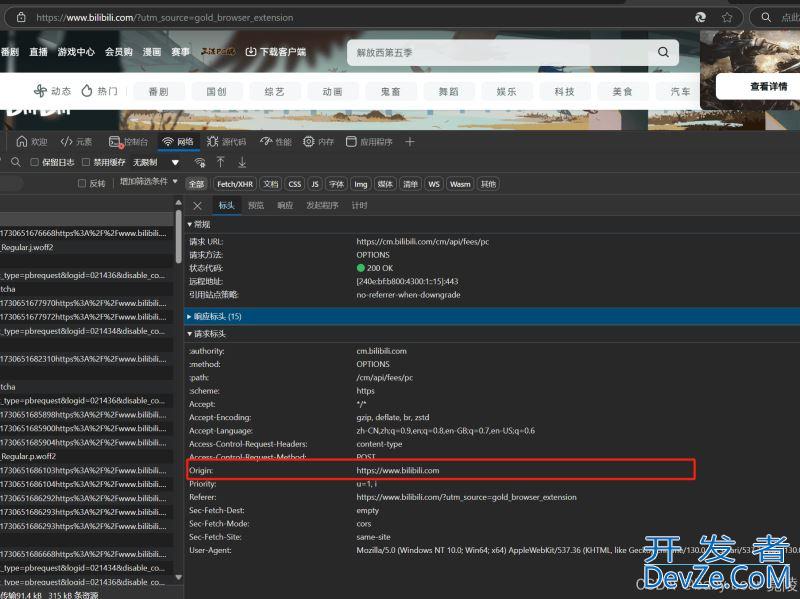Image resolution: width=800 pixels, height=599 pixels.
Task: Click the request list scrollbar down arrow
Action: point(179,577)
